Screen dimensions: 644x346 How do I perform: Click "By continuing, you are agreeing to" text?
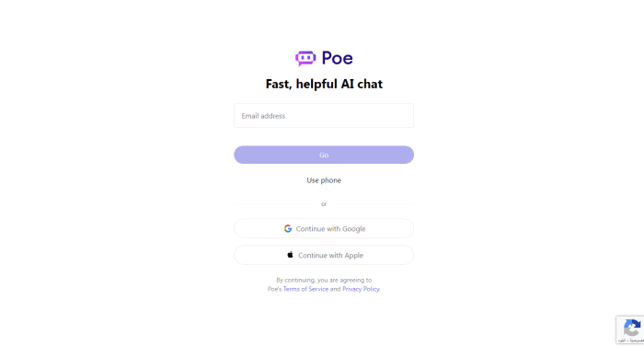click(324, 280)
